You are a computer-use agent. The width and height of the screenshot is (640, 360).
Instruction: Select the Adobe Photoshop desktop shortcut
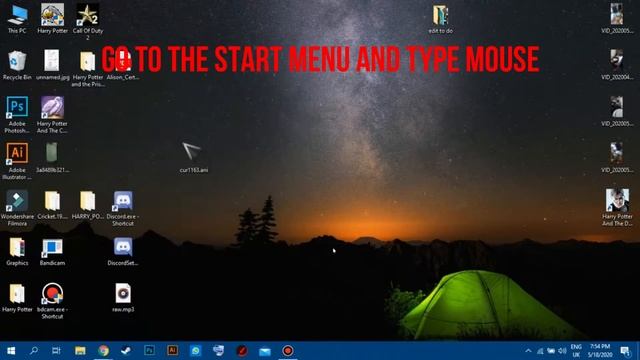point(17,114)
